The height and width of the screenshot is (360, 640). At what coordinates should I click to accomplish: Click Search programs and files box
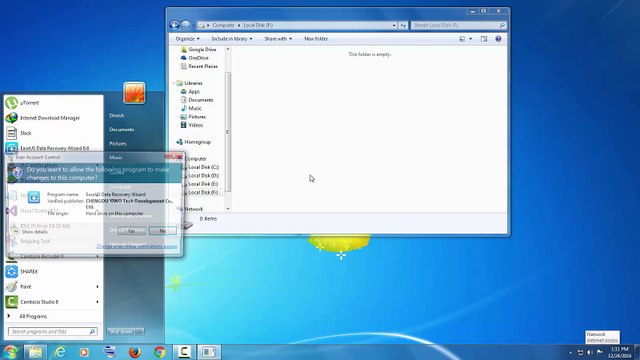coord(53,332)
